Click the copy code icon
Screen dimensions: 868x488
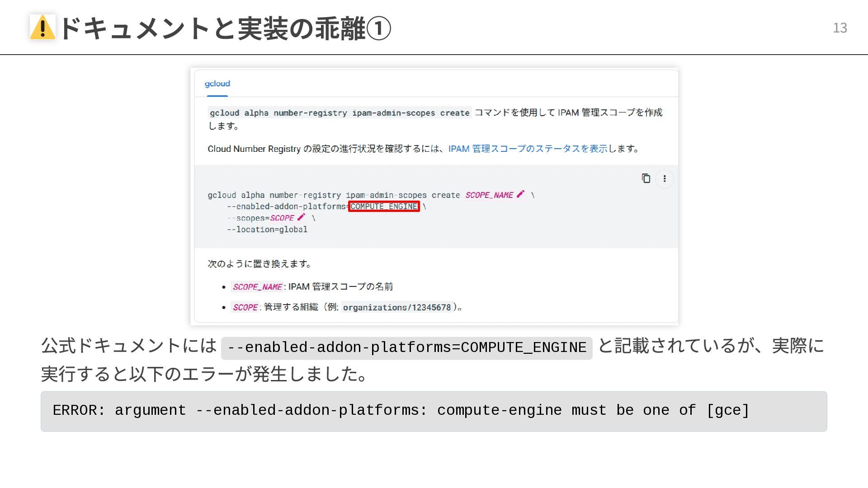646,178
